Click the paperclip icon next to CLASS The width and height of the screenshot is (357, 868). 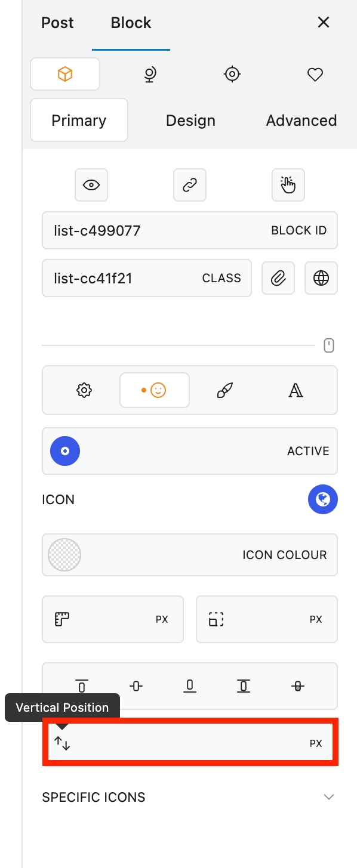coord(278,278)
